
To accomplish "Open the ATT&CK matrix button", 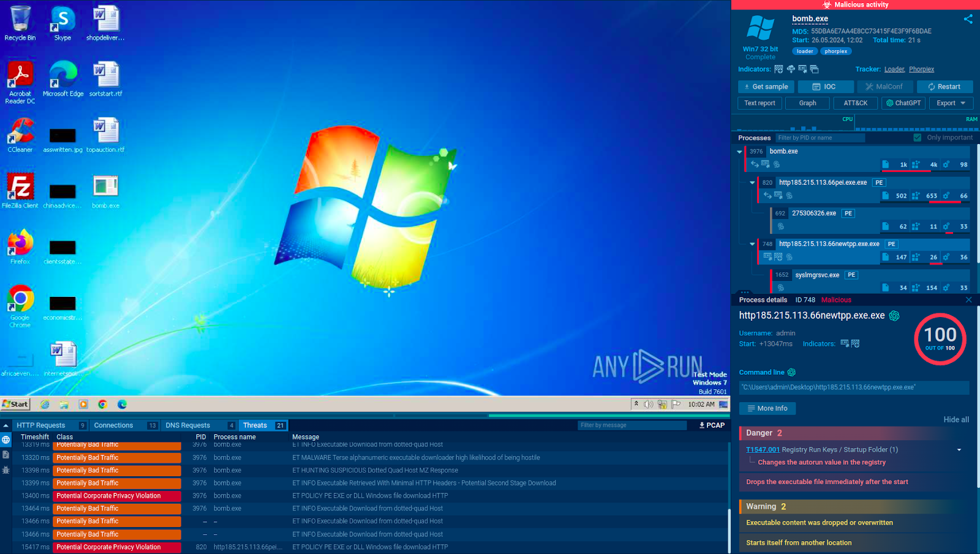I will pyautogui.click(x=855, y=103).
